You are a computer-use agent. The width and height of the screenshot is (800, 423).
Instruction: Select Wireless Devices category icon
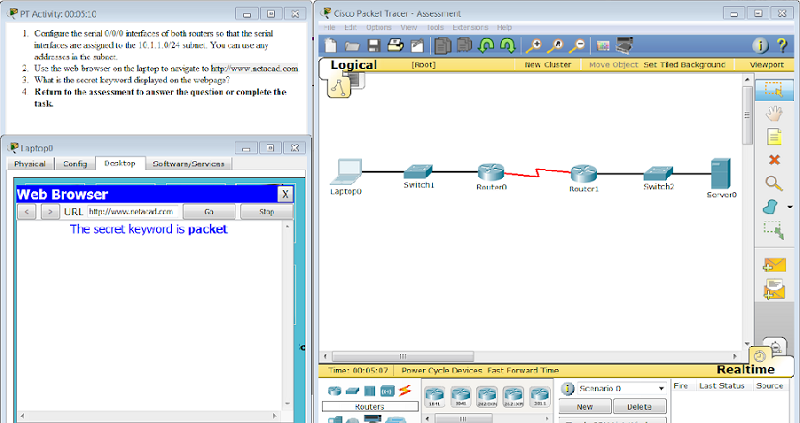coord(387,391)
